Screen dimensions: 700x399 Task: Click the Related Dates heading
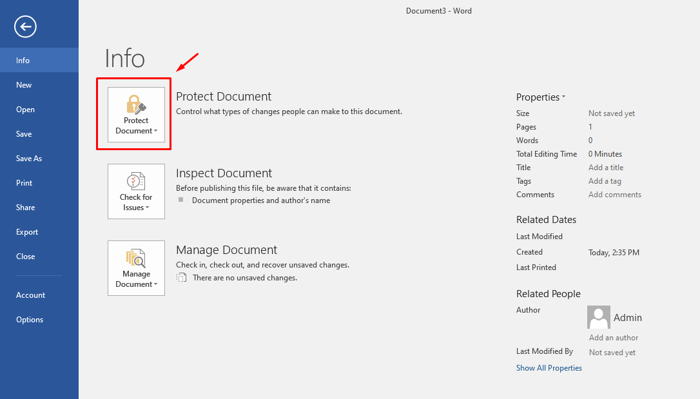(546, 220)
